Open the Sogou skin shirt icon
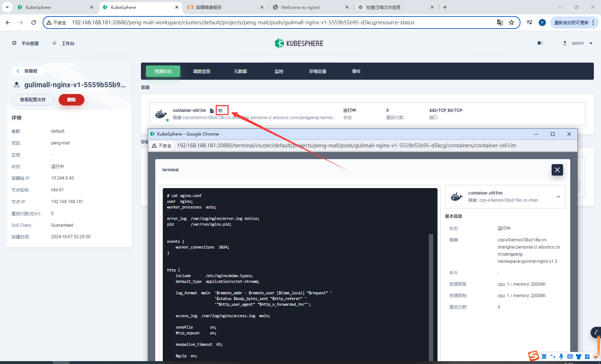The image size is (601, 364). 578,356
